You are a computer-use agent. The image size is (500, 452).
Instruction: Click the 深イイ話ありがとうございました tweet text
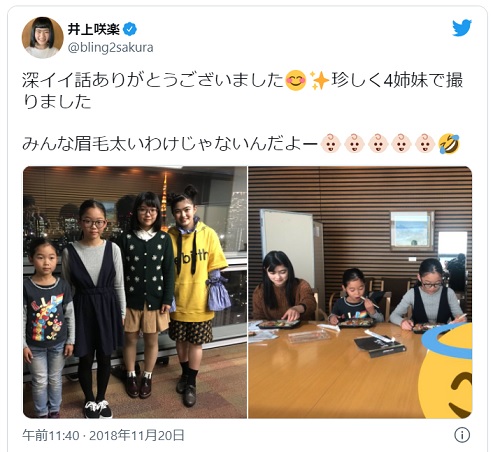[153, 81]
